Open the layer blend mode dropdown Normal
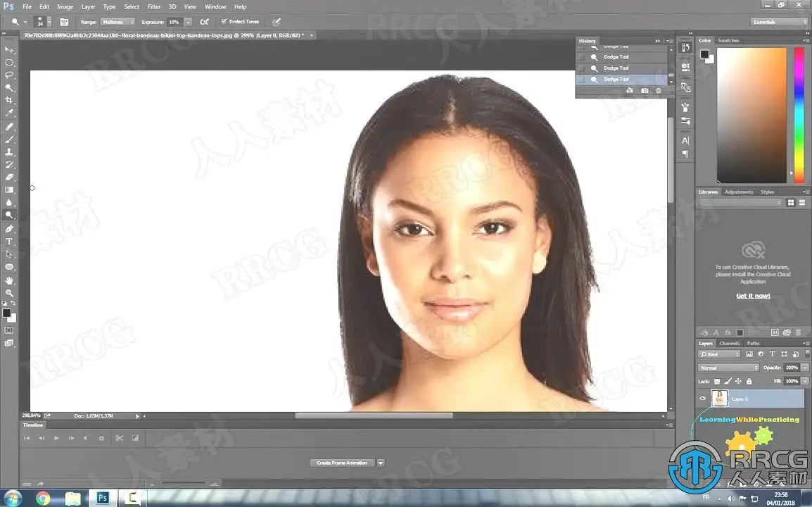 (728, 368)
